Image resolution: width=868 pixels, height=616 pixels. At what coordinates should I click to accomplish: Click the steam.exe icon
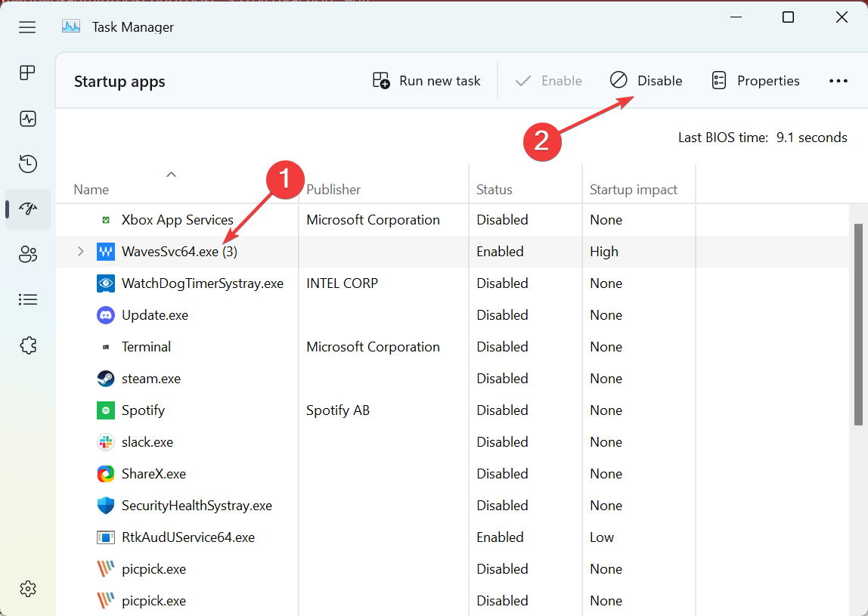pyautogui.click(x=106, y=379)
